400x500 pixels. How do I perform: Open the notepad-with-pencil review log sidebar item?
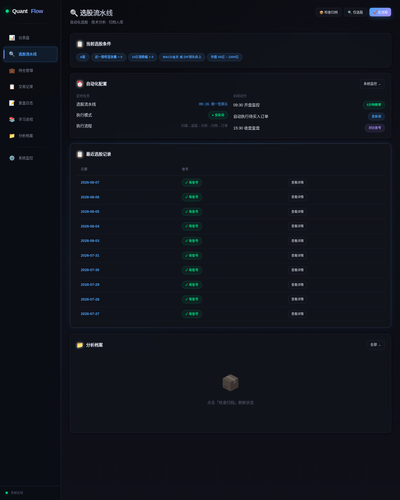click(x=30, y=103)
